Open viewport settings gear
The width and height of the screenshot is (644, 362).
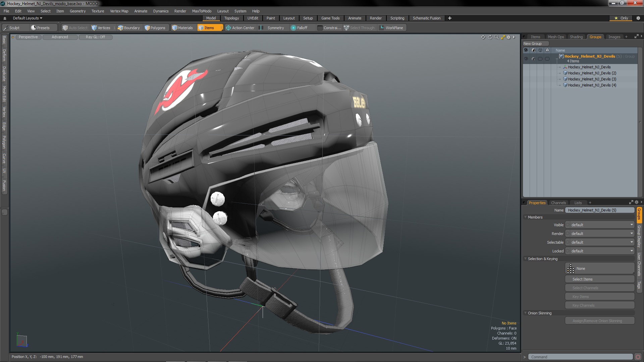tap(509, 37)
